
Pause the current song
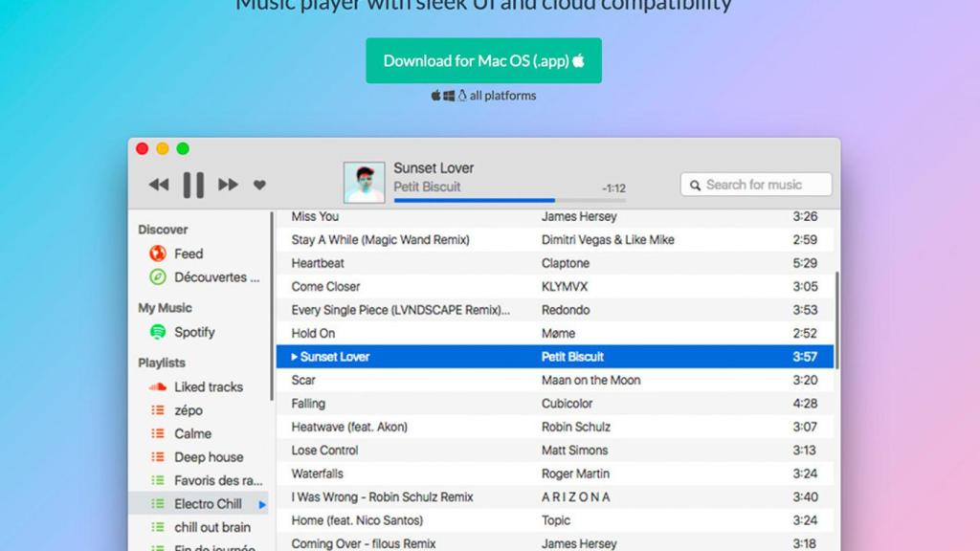coord(193,185)
